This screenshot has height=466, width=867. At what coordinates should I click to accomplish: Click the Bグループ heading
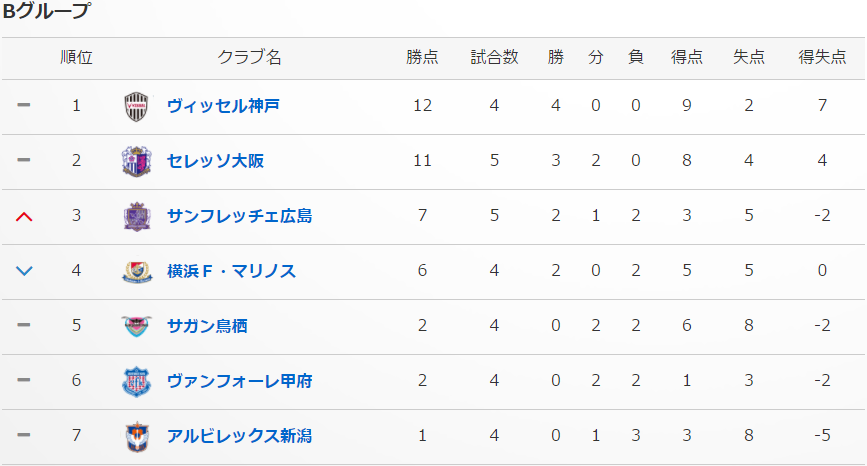(x=46, y=13)
